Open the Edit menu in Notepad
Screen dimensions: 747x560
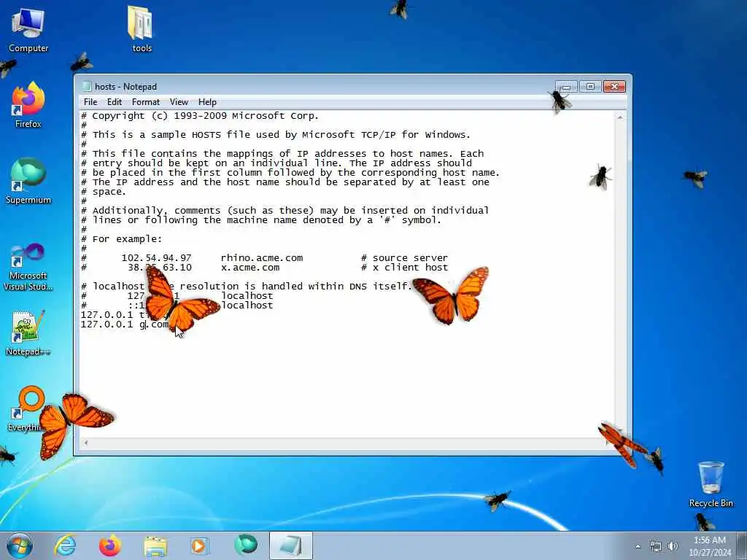pos(115,102)
